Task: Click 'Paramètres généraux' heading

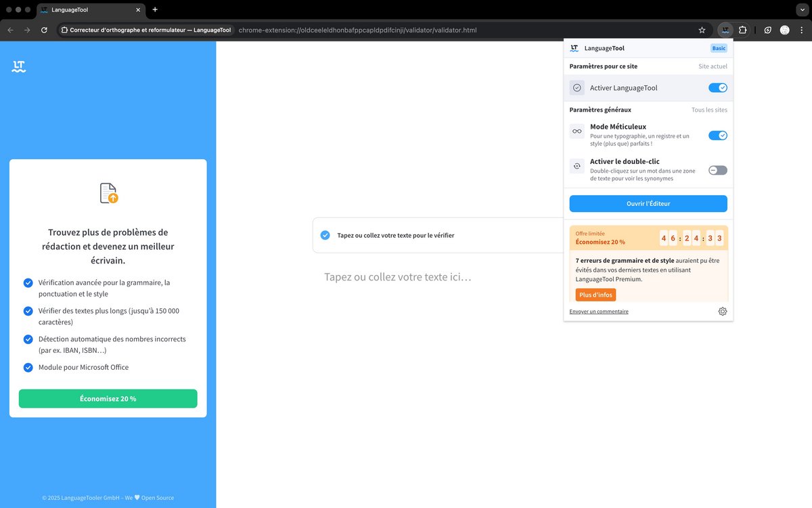Action: [600, 110]
